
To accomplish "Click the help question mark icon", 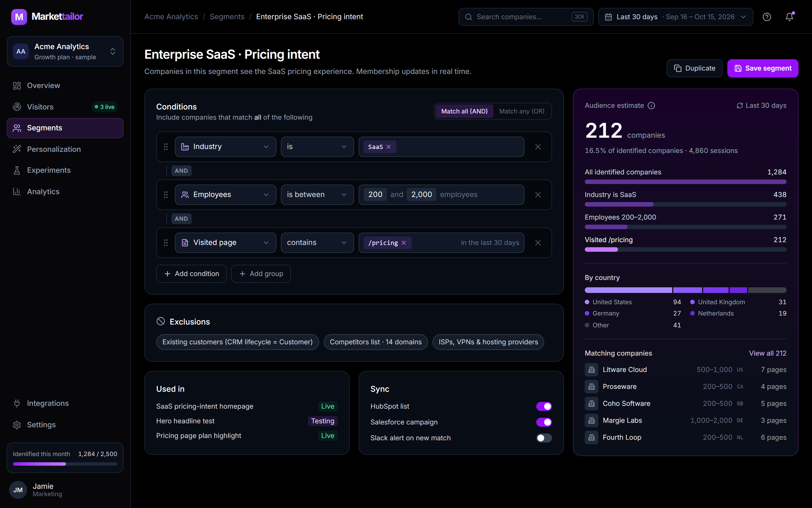I will (x=767, y=17).
